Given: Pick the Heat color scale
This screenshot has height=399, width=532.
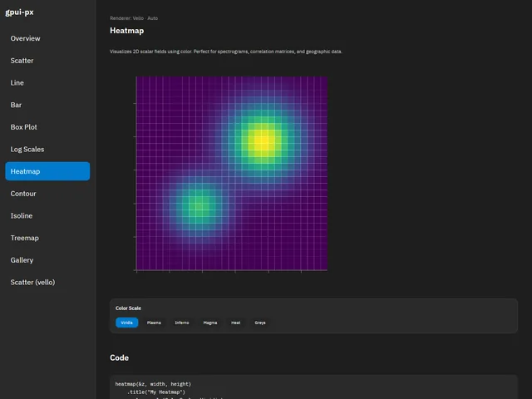Looking at the screenshot, I should [x=236, y=323].
